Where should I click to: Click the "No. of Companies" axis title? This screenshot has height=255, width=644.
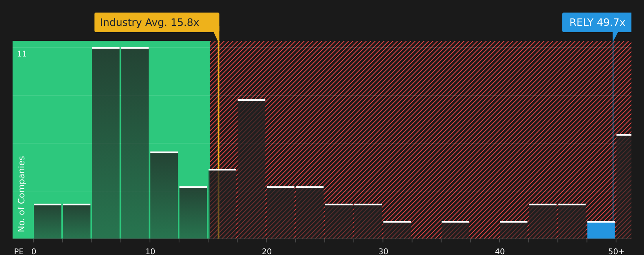[x=22, y=194]
